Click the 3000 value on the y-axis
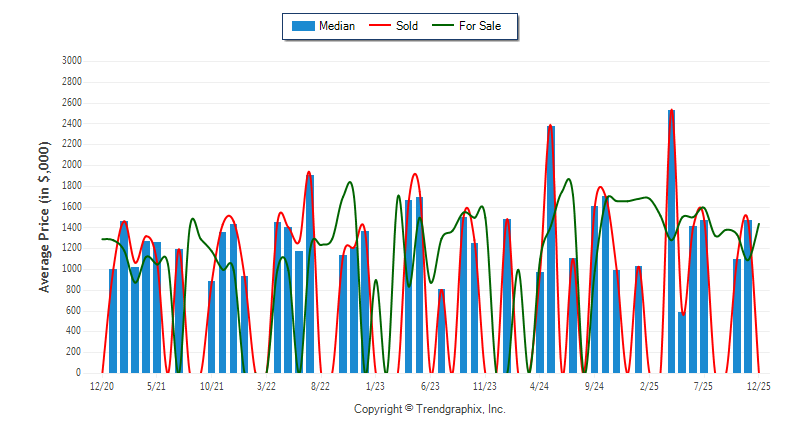800x434 pixels. (72, 61)
